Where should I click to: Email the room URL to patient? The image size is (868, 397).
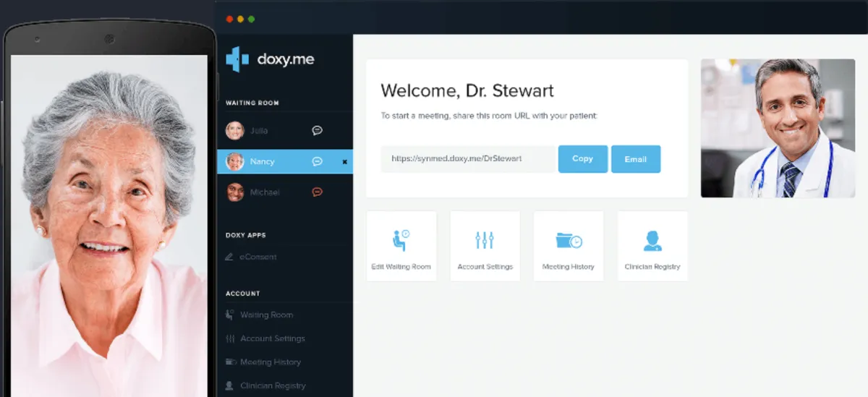click(636, 159)
